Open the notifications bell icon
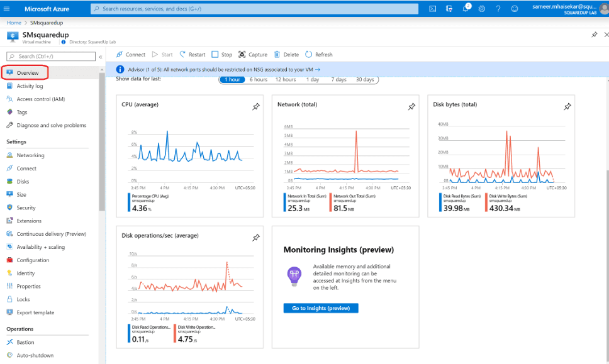 coord(466,9)
